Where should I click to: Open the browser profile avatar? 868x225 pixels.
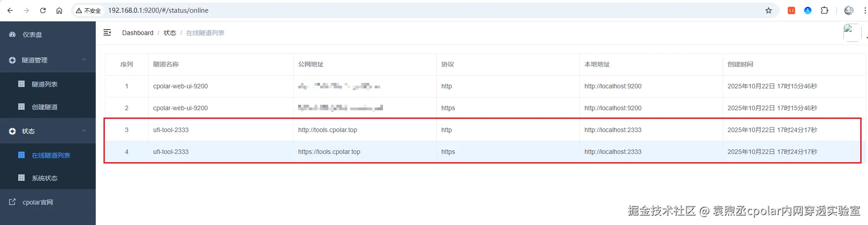point(849,10)
